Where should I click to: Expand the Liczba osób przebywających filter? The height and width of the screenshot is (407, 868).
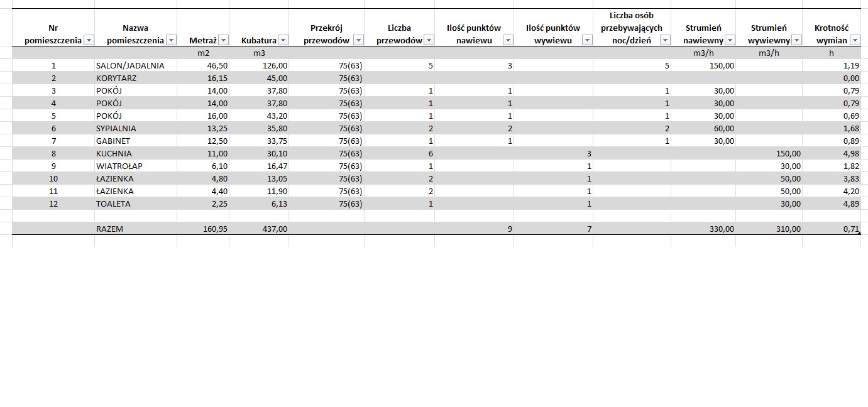pyautogui.click(x=665, y=41)
